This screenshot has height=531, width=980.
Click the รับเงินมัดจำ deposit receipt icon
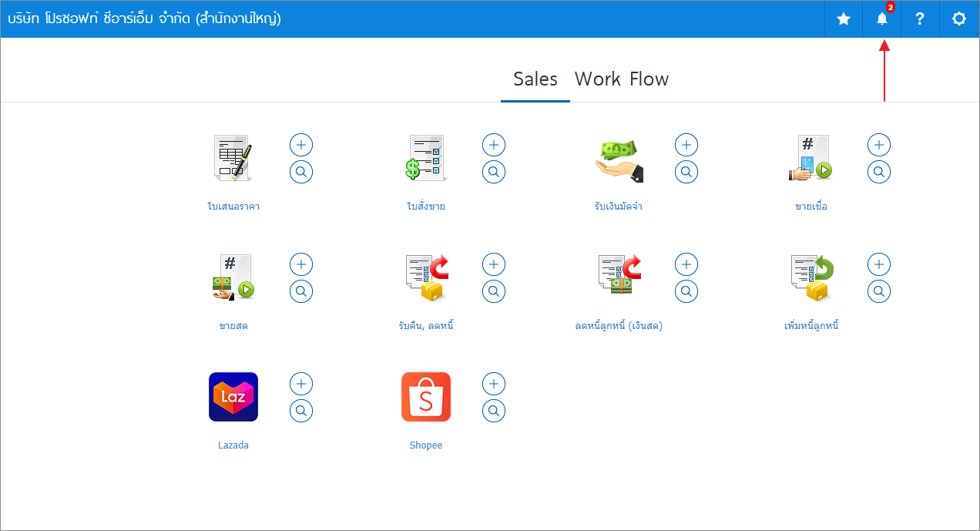[x=619, y=160]
